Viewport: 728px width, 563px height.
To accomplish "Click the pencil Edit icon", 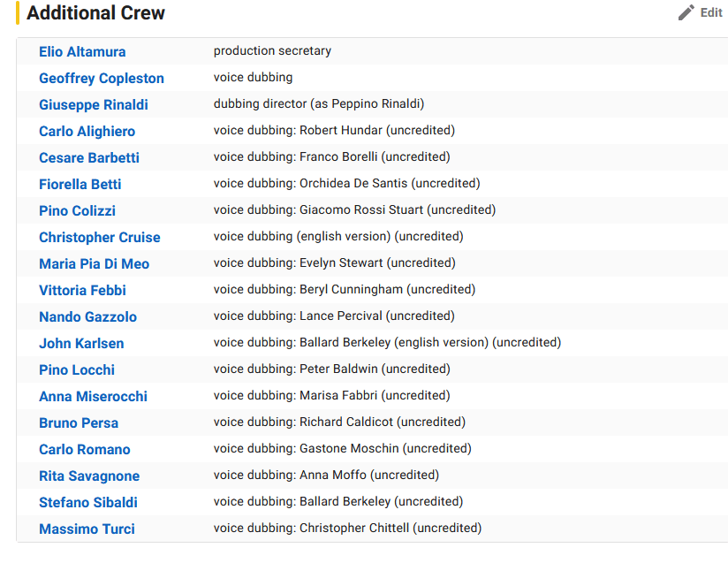I will pyautogui.click(x=686, y=12).
